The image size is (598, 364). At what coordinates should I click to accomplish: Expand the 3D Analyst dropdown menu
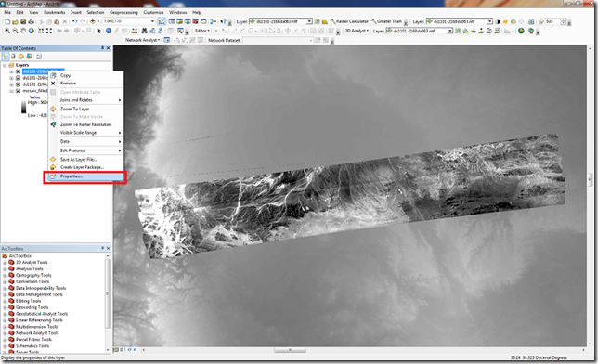pyautogui.click(x=357, y=31)
